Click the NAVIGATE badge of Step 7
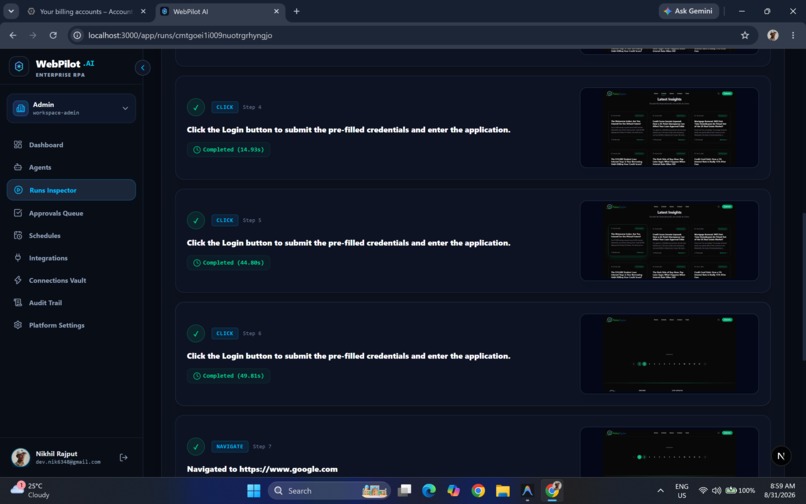This screenshot has height=504, width=806. tap(230, 446)
